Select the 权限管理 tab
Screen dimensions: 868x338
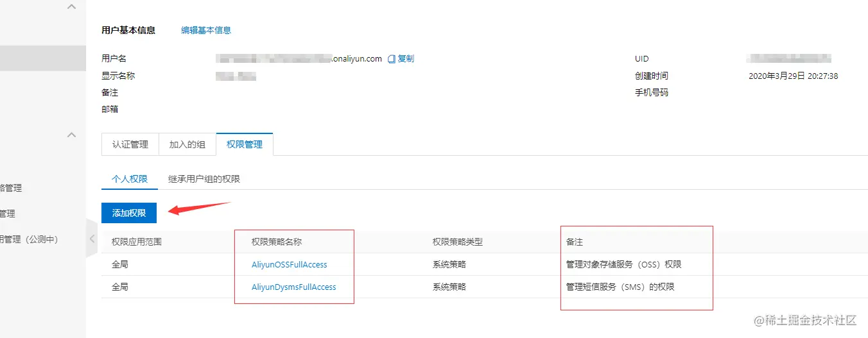click(245, 144)
